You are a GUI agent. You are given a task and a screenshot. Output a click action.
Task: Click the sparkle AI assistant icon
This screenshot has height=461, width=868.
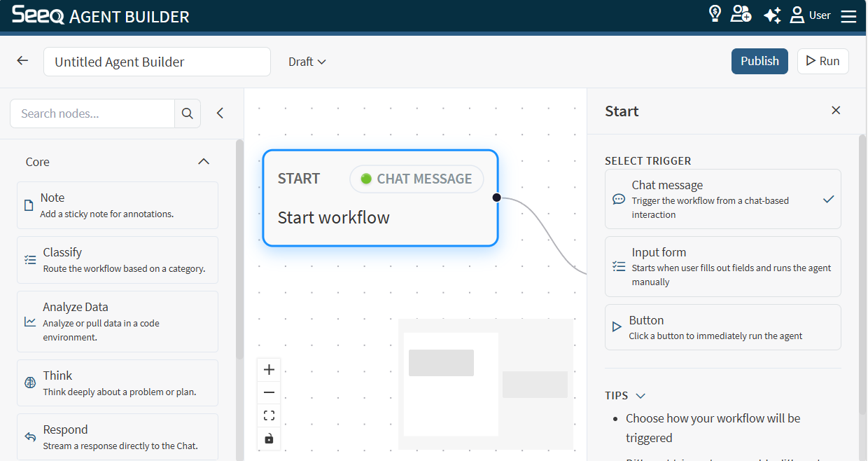click(x=772, y=15)
